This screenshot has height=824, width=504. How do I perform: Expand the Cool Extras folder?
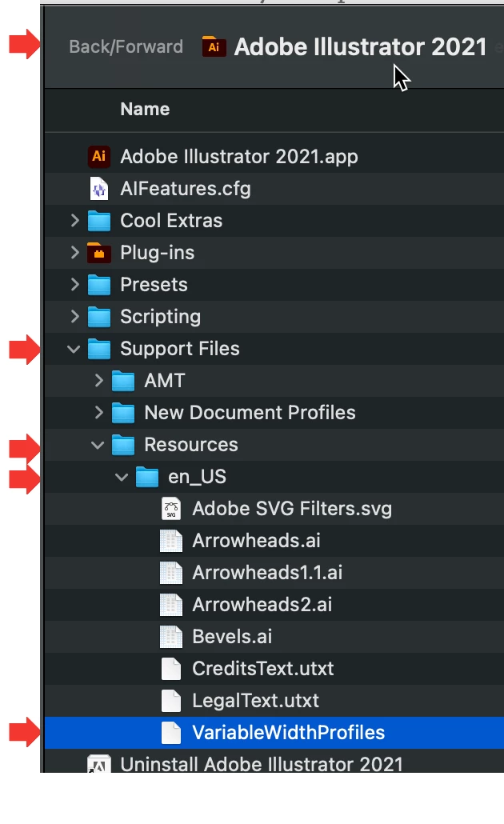pos(74,221)
